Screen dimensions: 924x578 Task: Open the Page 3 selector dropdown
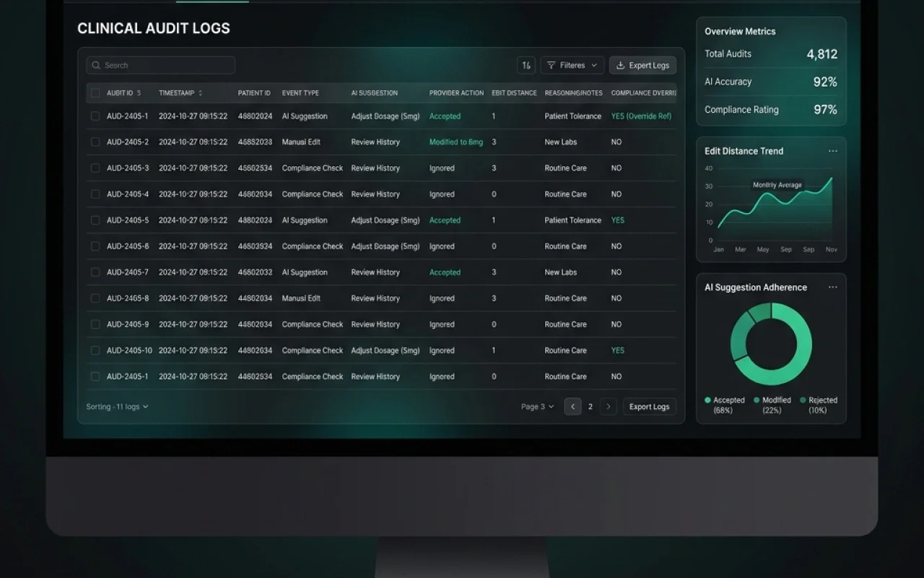538,407
